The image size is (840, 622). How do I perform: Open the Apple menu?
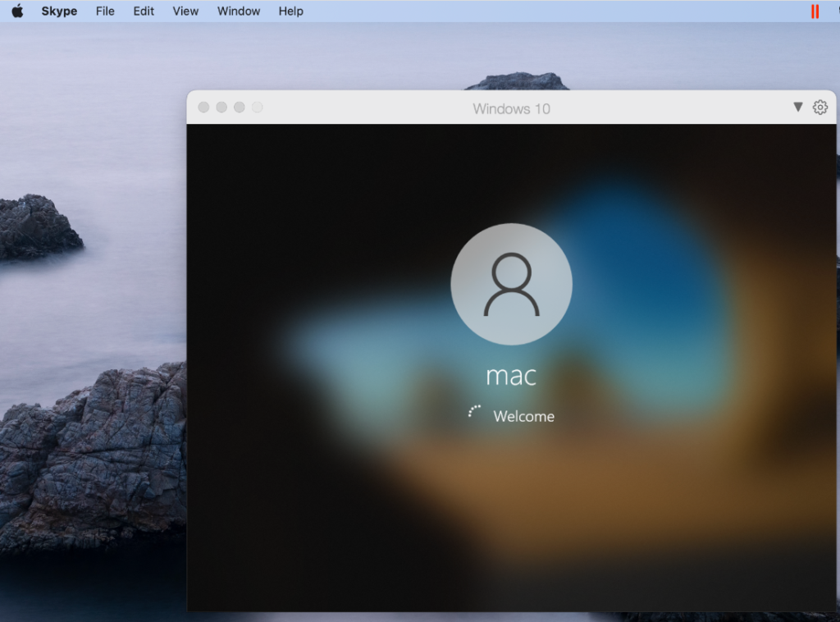(18, 11)
